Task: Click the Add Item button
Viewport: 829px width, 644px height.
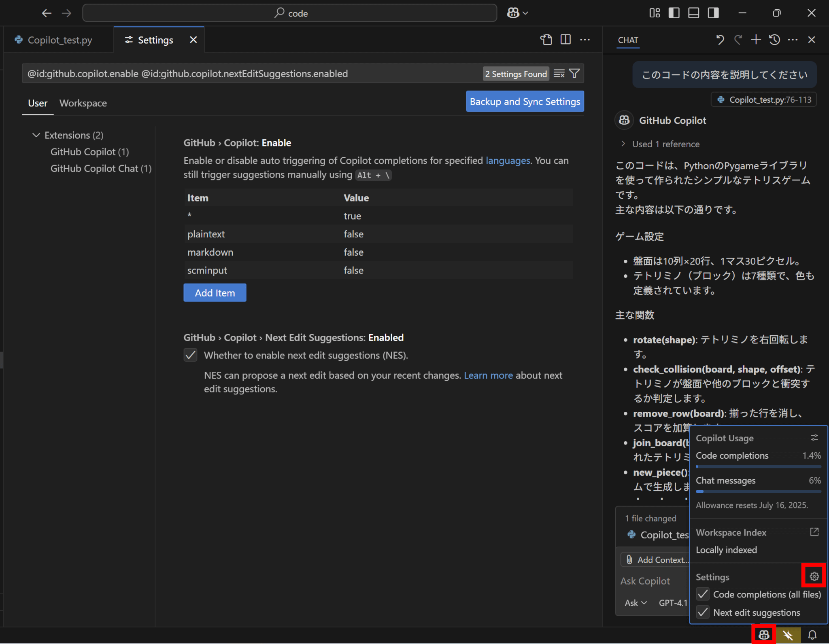Action: click(x=215, y=293)
